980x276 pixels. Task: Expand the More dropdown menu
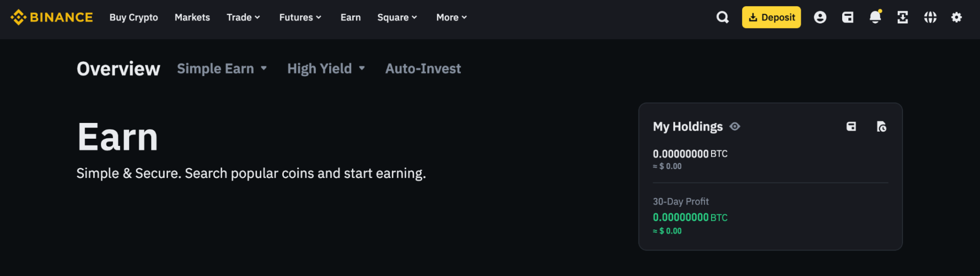[x=452, y=17]
